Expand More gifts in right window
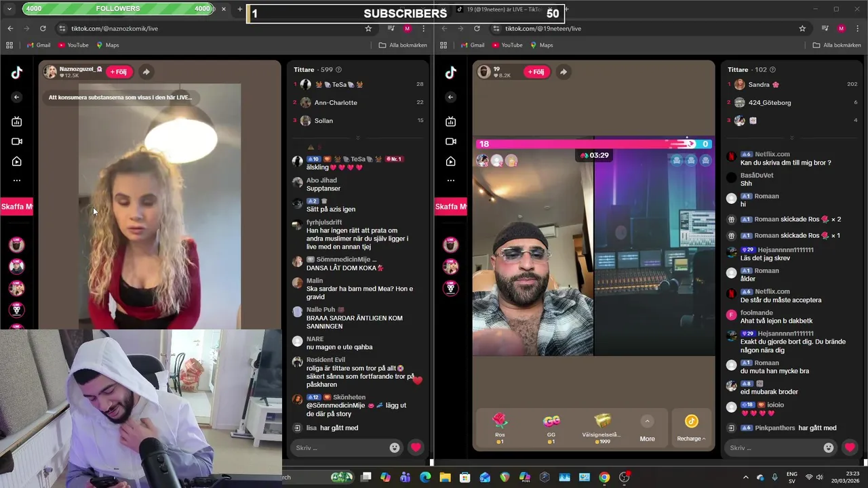The image size is (868, 488). 647,430
